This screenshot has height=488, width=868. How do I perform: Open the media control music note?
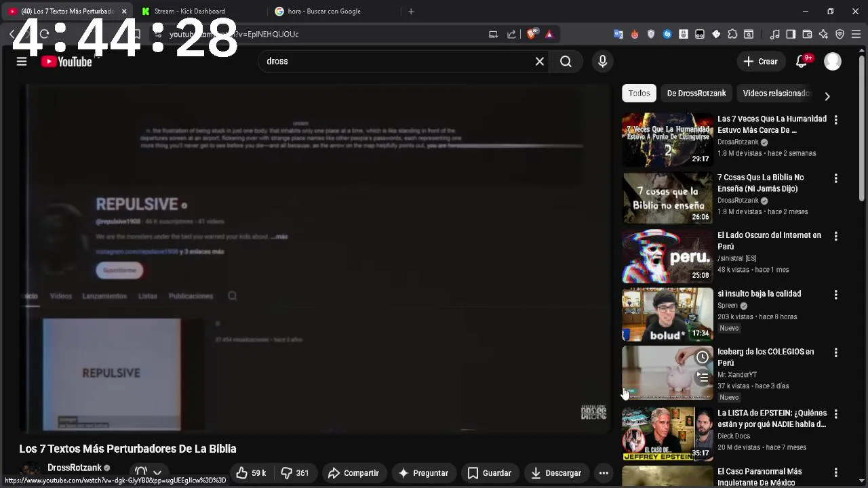(x=774, y=34)
